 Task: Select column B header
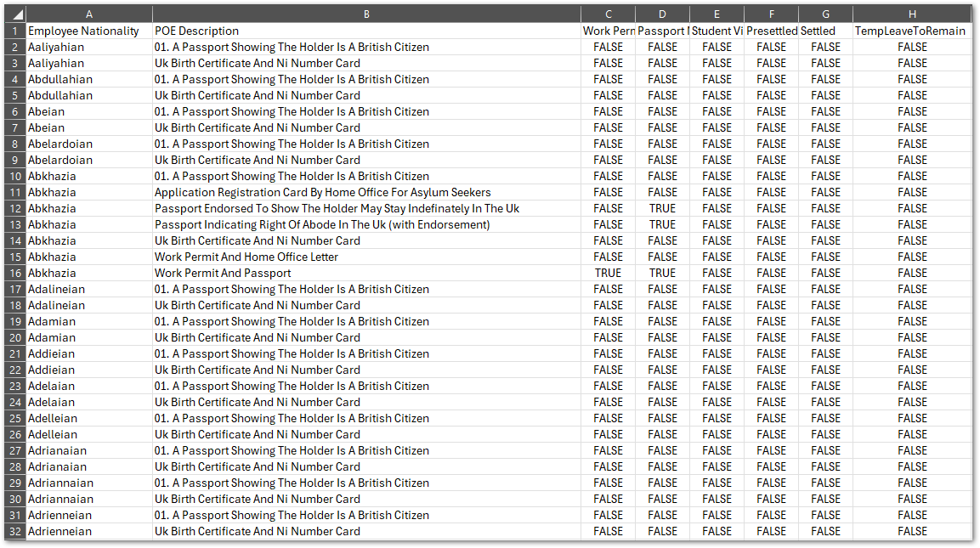pyautogui.click(x=366, y=14)
